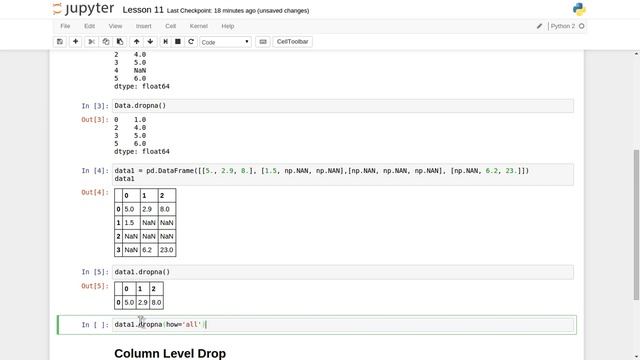The image size is (640, 360).
Task: Open the Insert menu
Action: pos(144,26)
